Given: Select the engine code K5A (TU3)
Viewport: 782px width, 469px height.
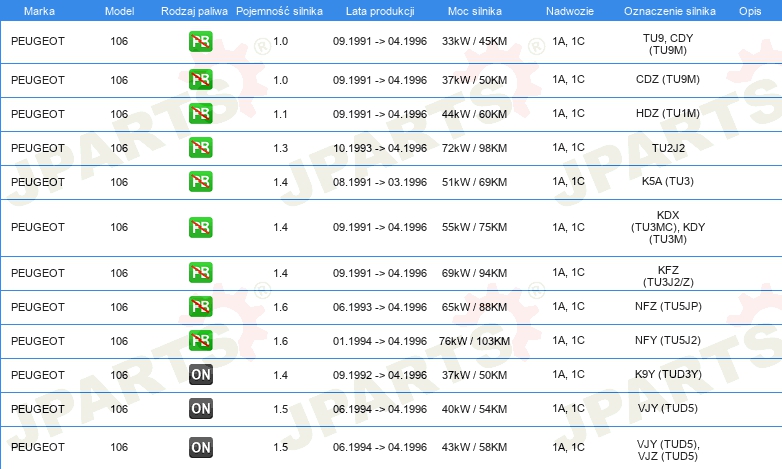Looking at the screenshot, I should pyautogui.click(x=668, y=181).
